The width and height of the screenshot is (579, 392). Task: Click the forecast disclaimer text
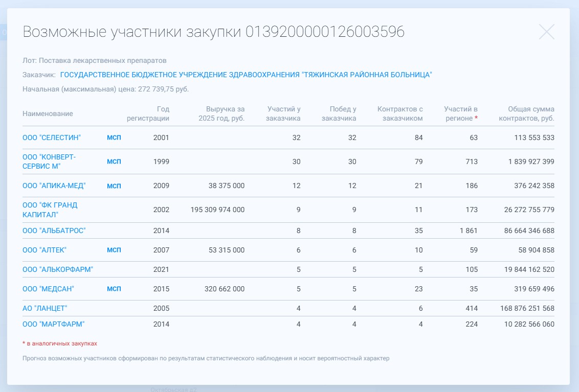click(x=206, y=358)
